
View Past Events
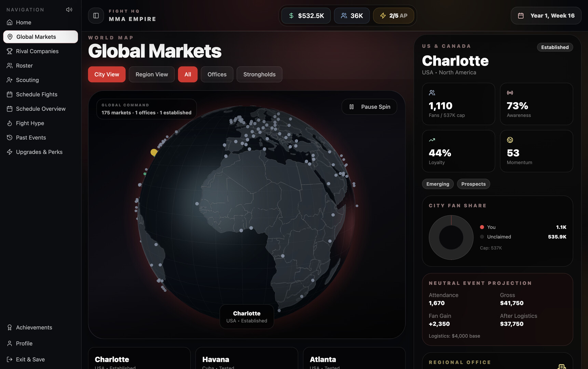[41, 138]
